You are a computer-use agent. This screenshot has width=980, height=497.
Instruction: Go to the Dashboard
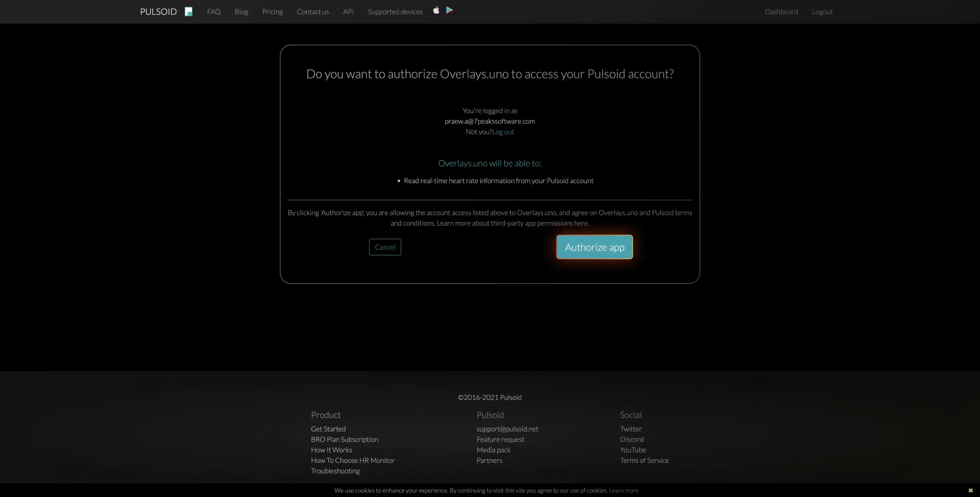click(781, 12)
